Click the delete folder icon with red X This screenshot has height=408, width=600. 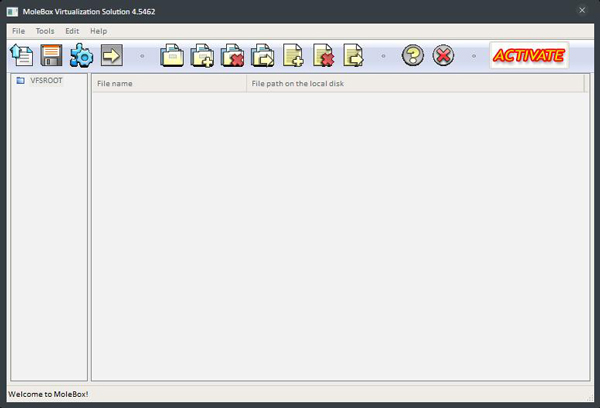tap(232, 55)
